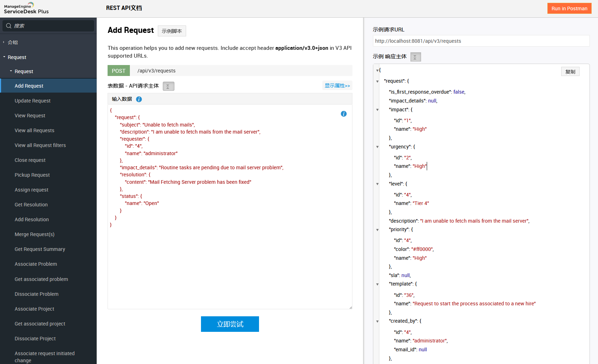Click the info icon beside 输入数据

[139, 99]
